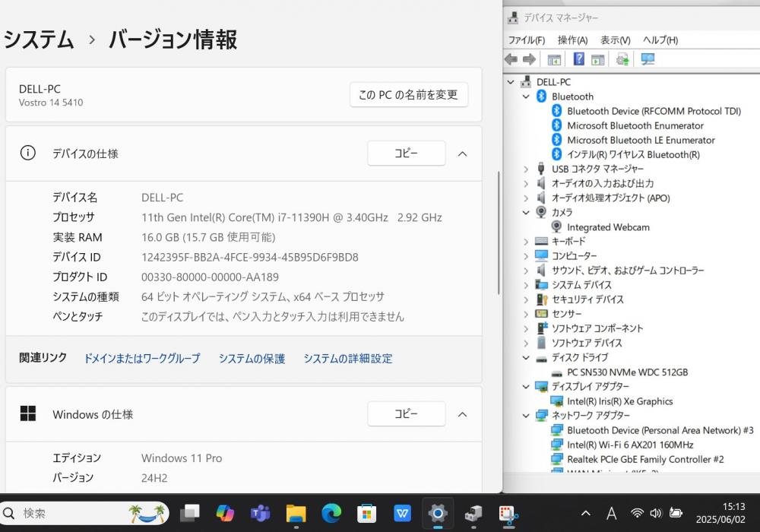
Task: Select Intel(R) Iris(R) Xe Graphics adapter
Action: point(619,401)
